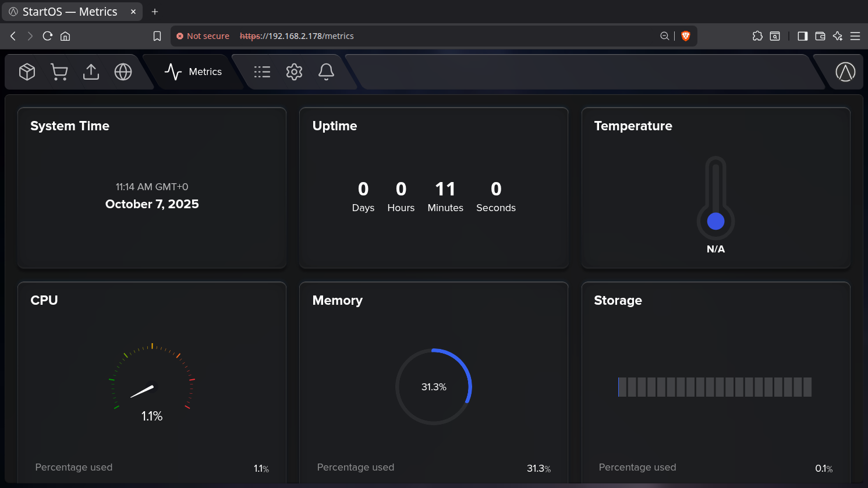Click the Memory 31.3% ring
868x488 pixels.
[434, 387]
